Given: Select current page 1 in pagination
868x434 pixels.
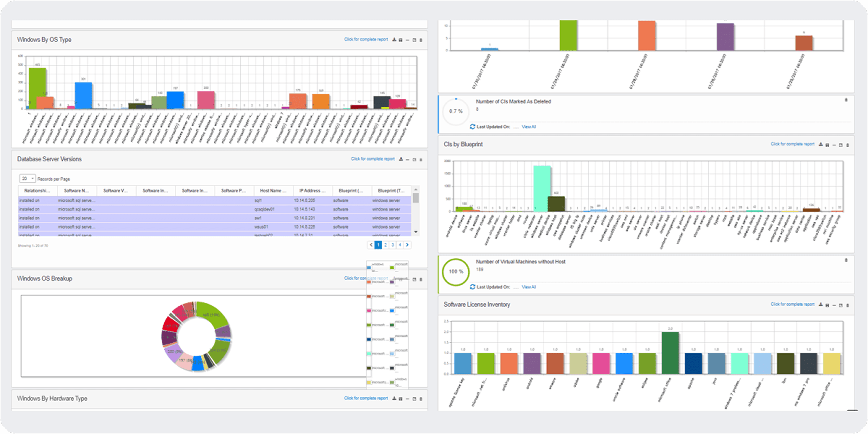Looking at the screenshot, I should (x=378, y=245).
